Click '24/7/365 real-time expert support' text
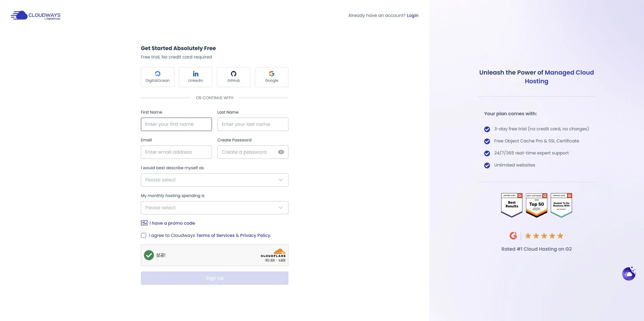644x321 pixels. click(531, 153)
